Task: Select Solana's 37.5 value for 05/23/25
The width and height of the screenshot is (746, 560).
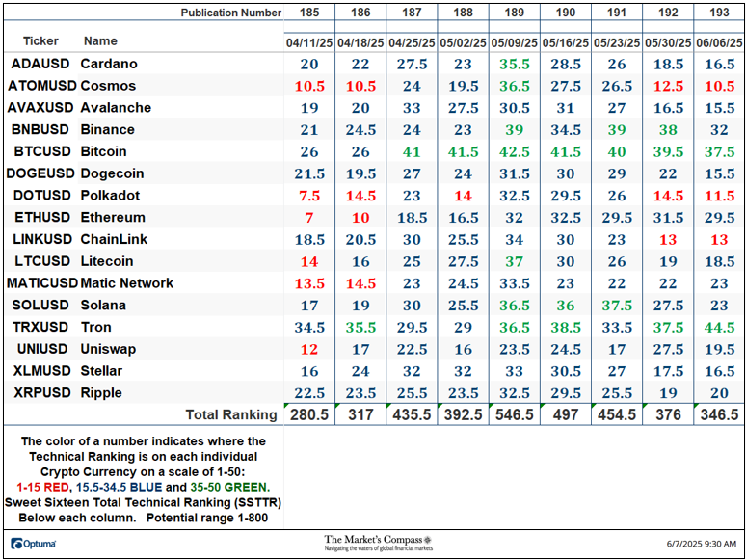Action: (x=617, y=306)
